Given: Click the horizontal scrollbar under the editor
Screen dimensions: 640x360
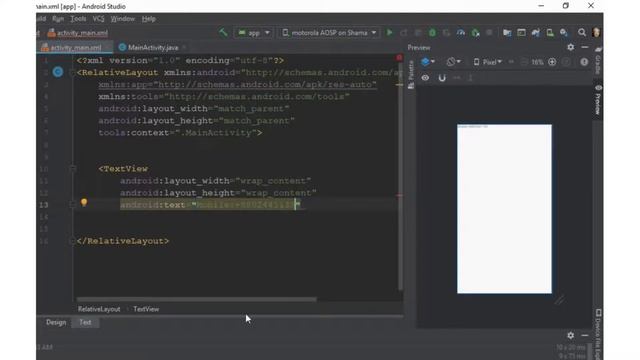Looking at the screenshot, I should (x=196, y=299).
